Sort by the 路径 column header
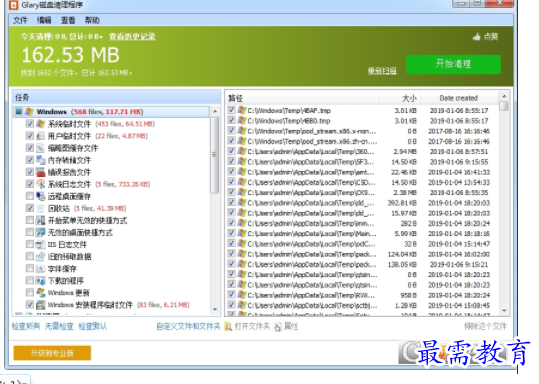The height and width of the screenshot is (384, 539). (302, 98)
